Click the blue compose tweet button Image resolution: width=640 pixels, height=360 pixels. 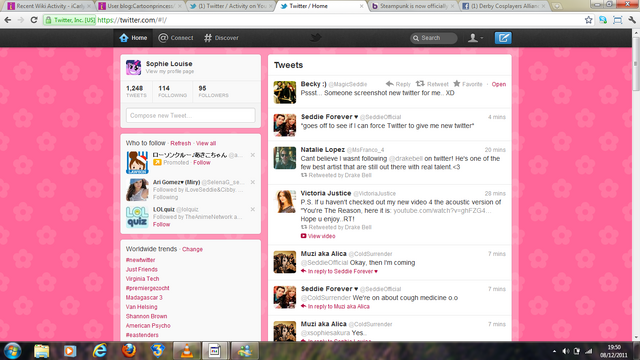503,38
